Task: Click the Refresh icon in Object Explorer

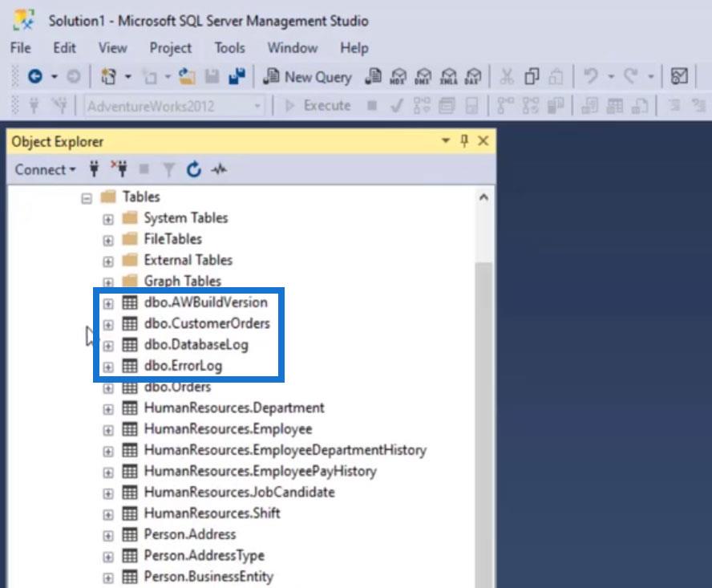Action: 193,169
